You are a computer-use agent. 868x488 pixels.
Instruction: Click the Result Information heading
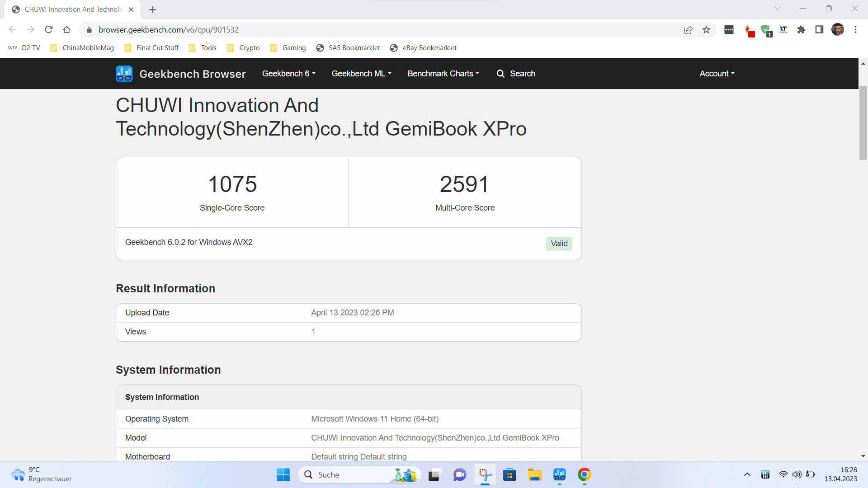coord(165,288)
